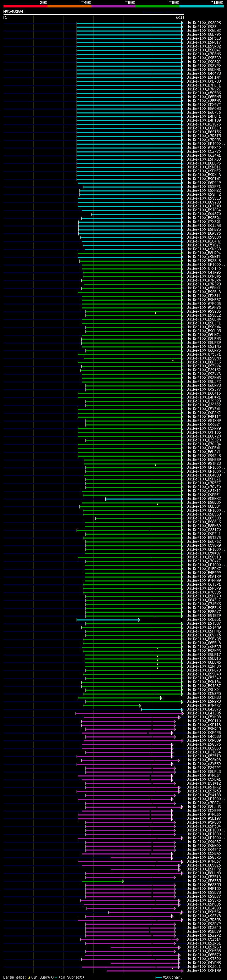Click the red ~20% identity legend segment
This screenshot has height=980, width=227.
(26, 6)
